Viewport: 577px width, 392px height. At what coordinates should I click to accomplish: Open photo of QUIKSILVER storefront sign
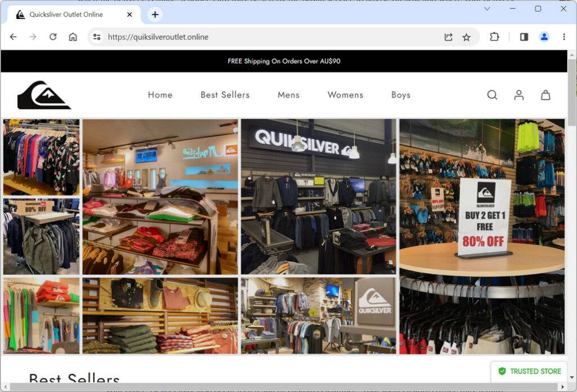tap(319, 197)
